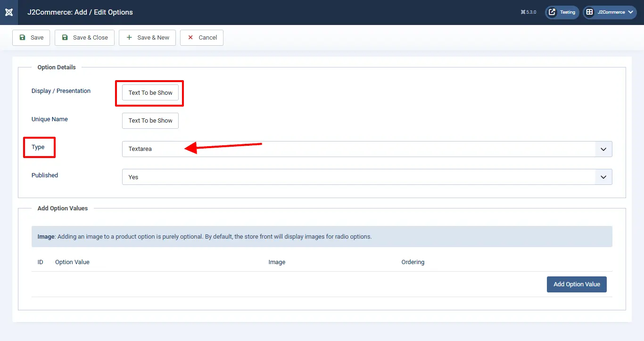Image resolution: width=644 pixels, height=341 pixels.
Task: Focus the Display / Presentation field
Action: pyautogui.click(x=150, y=93)
